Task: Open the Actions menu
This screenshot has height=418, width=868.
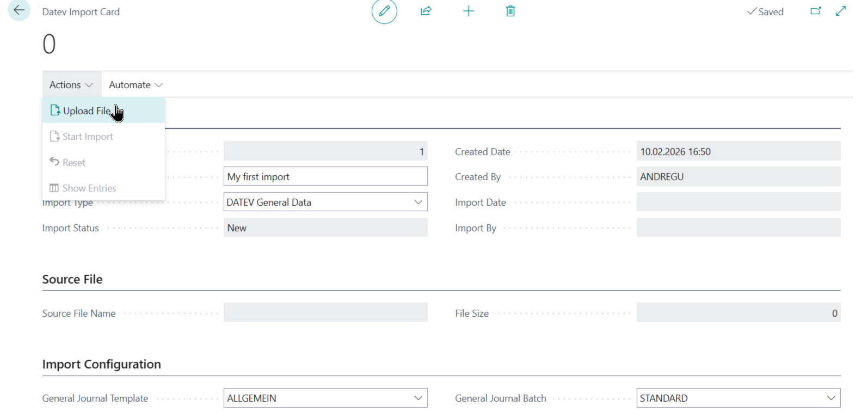Action: point(71,85)
